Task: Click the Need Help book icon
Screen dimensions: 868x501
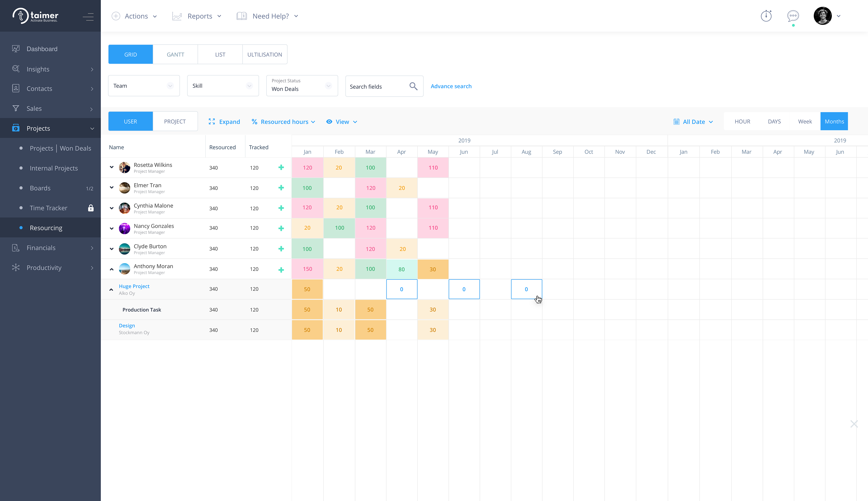Action: [241, 16]
